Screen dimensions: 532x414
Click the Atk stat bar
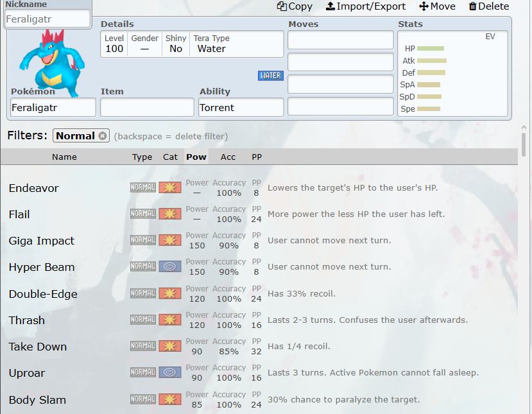[432, 61]
